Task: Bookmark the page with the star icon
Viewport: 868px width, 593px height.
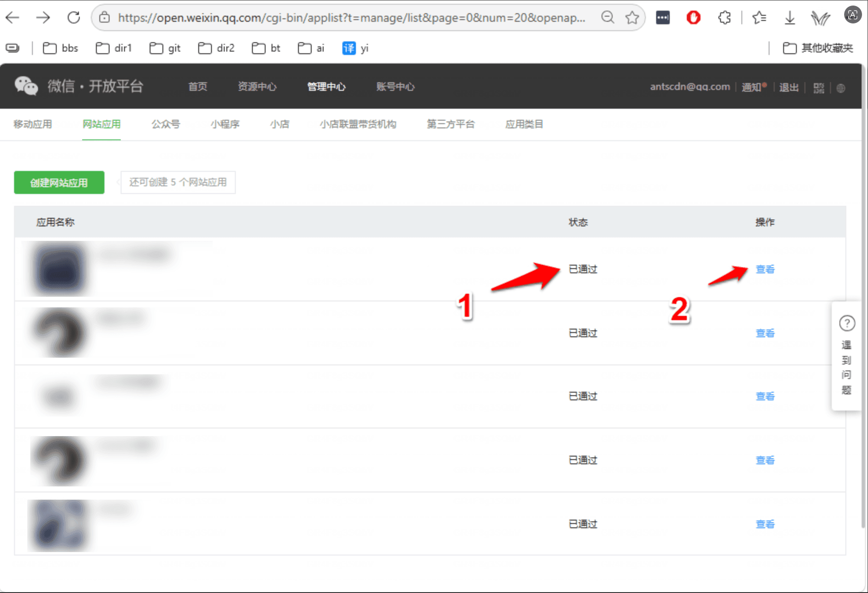Action: 632,17
